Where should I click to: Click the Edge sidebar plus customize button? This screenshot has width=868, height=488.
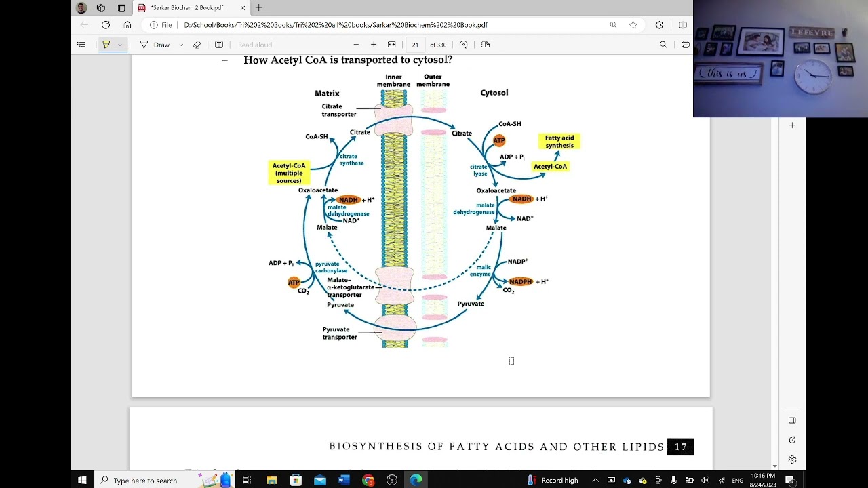pos(792,125)
